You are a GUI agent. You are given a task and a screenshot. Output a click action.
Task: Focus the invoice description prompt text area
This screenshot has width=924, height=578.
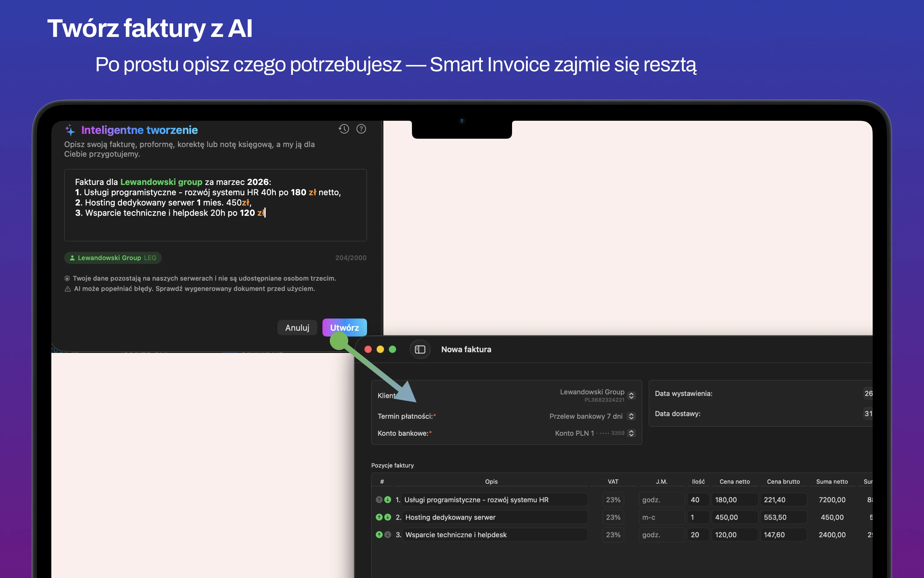point(215,205)
